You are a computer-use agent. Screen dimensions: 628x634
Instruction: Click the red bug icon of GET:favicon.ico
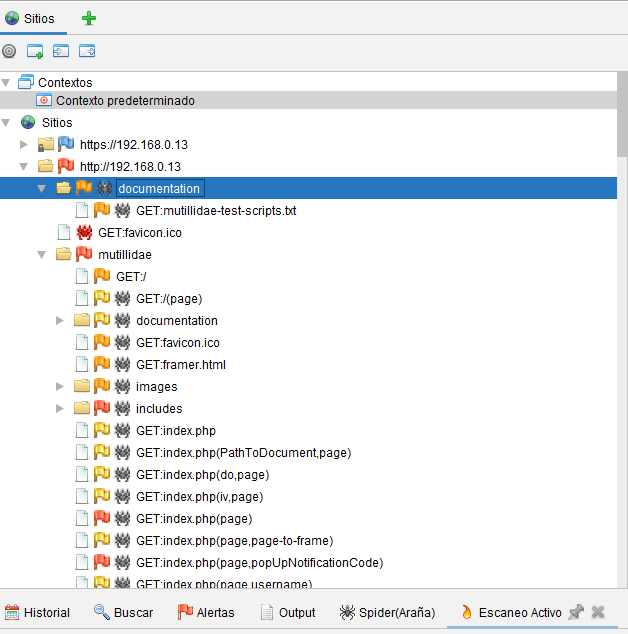coord(85,233)
